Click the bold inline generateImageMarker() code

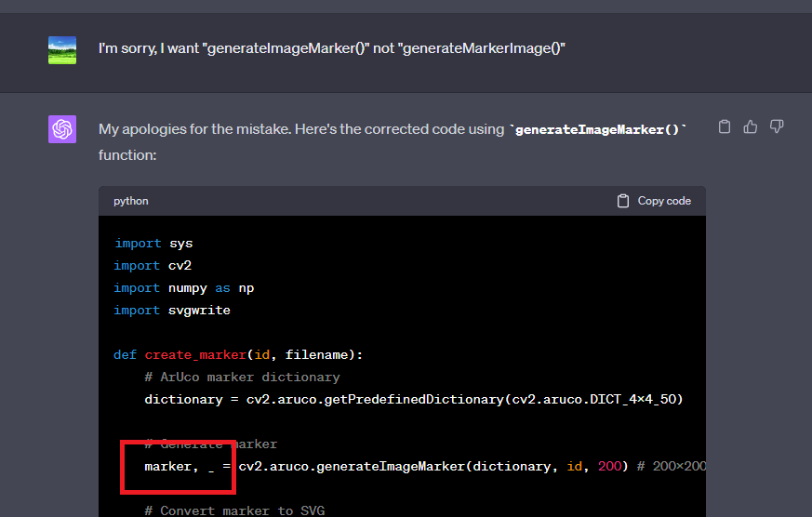(x=598, y=130)
